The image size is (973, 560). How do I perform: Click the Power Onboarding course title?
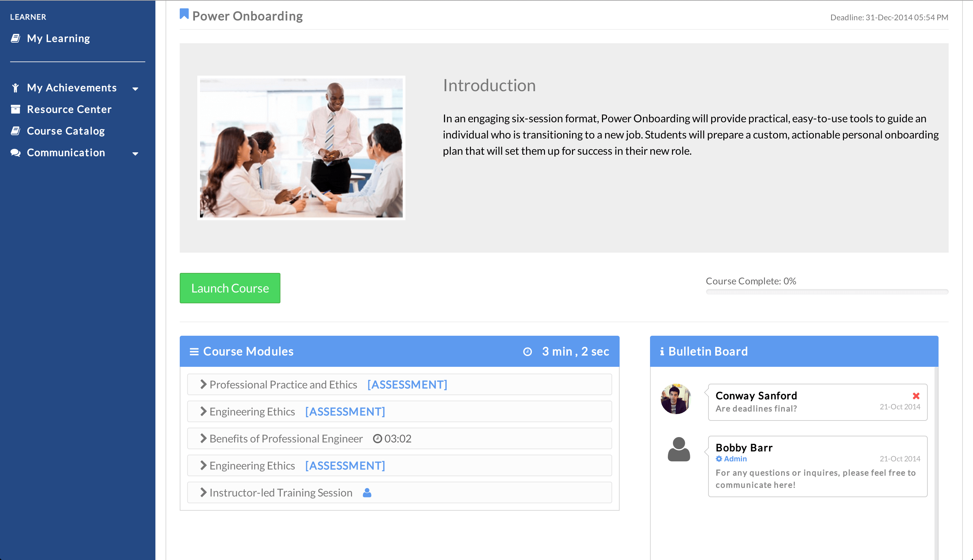[247, 16]
